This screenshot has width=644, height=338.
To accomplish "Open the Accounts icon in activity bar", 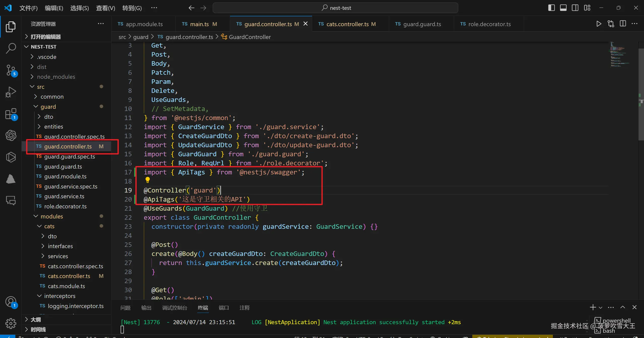I will 11,302.
